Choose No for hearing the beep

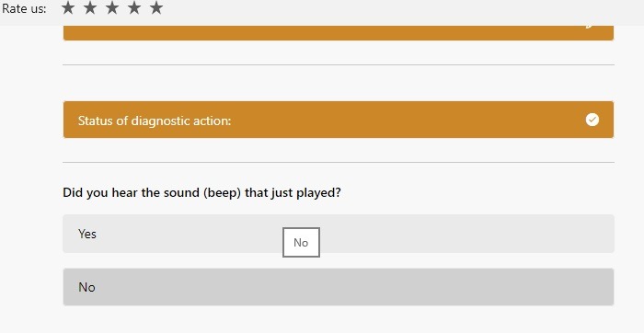[339, 287]
